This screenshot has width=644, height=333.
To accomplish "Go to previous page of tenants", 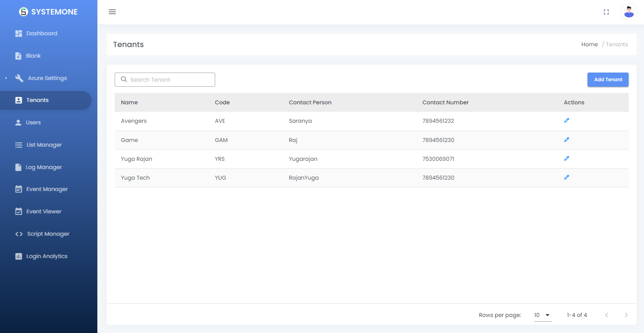I will [606, 315].
